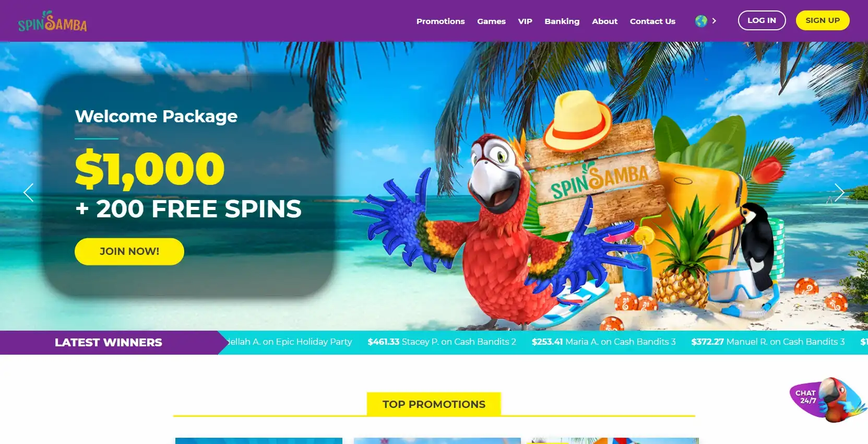Click the JOIN NOW! button
Viewport: 868px width, 444px height.
129,251
